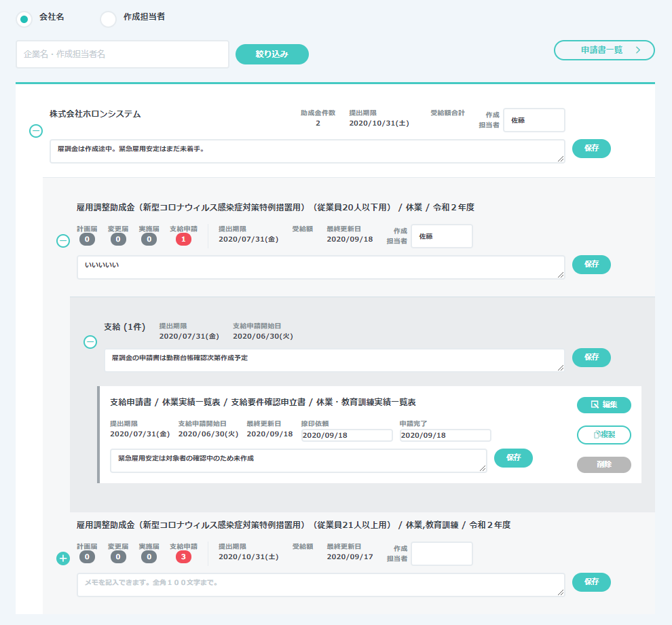The width and height of the screenshot is (672, 625).
Task: Click the gray 削除 delete button
Action: [x=603, y=465]
